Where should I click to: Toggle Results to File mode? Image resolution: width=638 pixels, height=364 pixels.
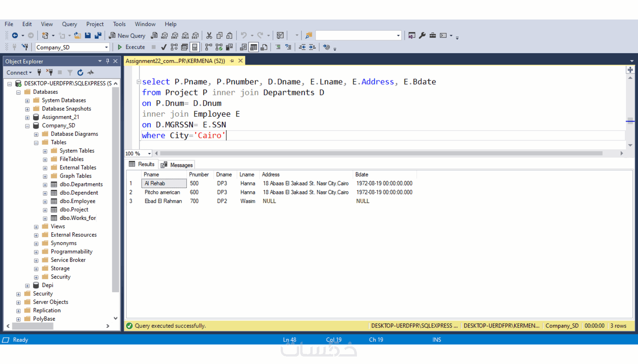tap(264, 47)
